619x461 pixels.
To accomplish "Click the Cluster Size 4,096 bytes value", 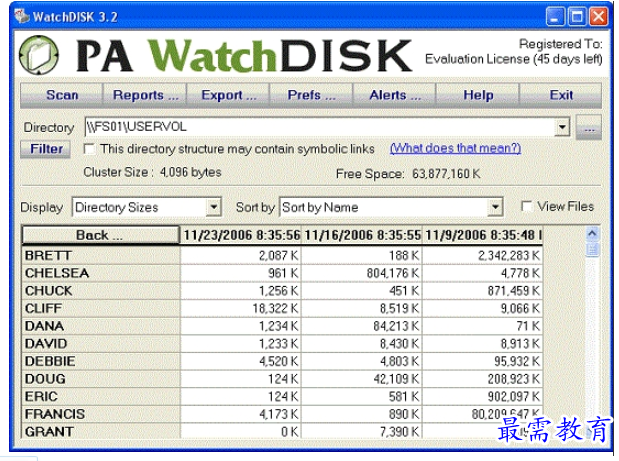I will (190, 172).
